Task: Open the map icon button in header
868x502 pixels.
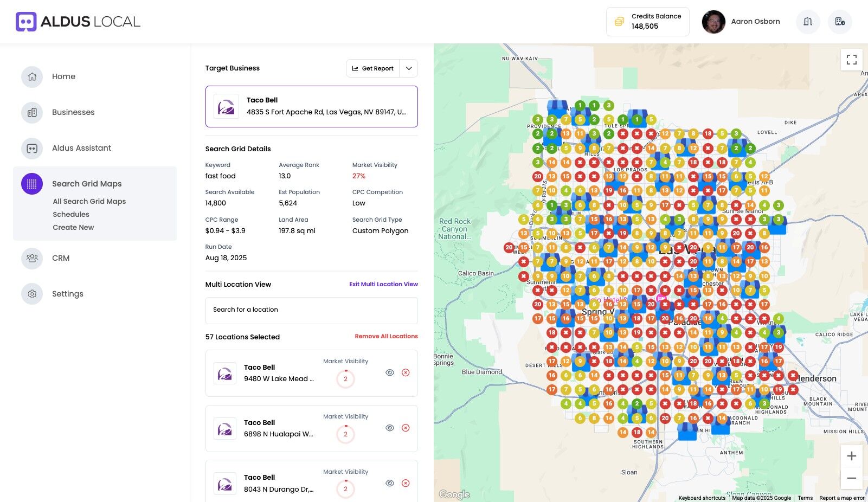Action: point(808,22)
